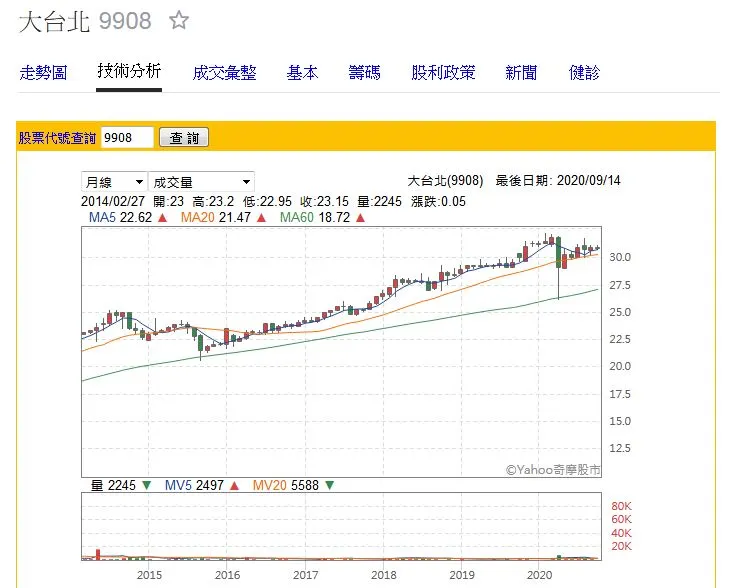The width and height of the screenshot is (729, 588).
Task: Click the 2014/02/27 date in the quote line
Action: coord(113,202)
